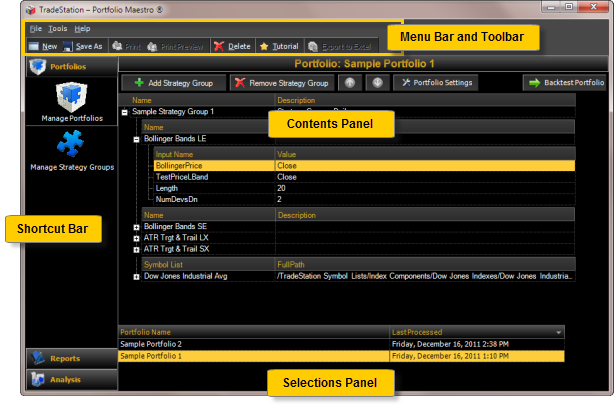Select Sample Portfolio 2 row
614x404 pixels.
[x=341, y=344]
